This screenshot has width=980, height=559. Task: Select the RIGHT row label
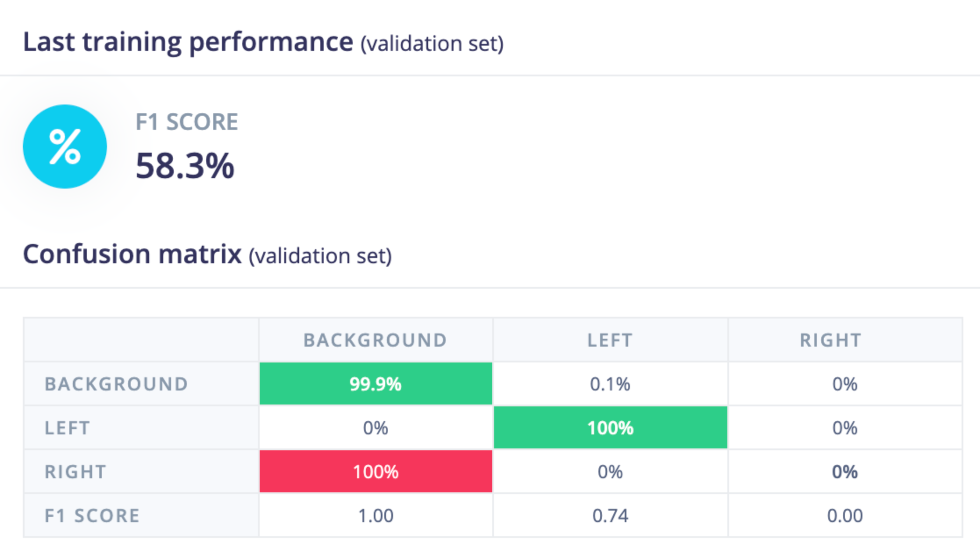coord(75,472)
